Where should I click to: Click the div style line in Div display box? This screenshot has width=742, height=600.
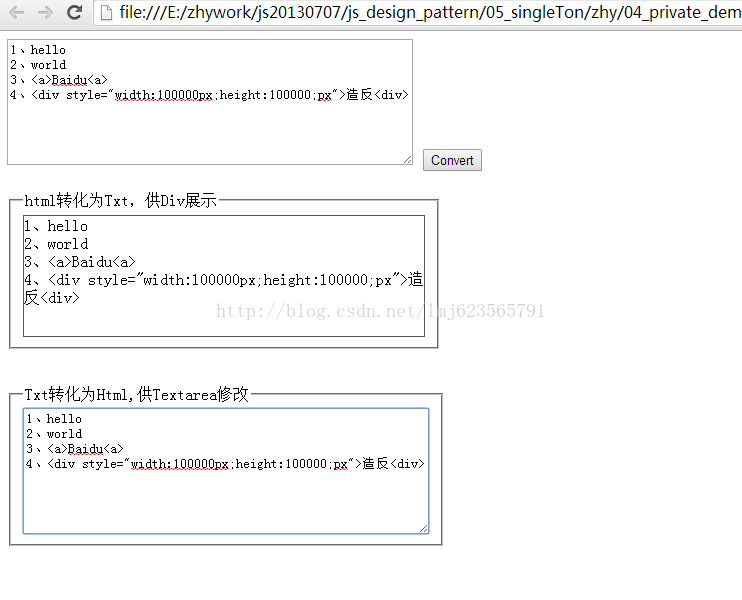tap(224, 288)
